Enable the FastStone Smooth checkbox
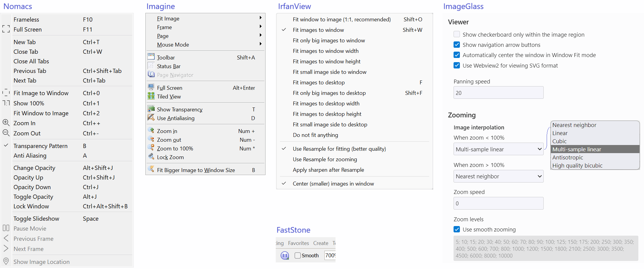This screenshot has width=644, height=269. coord(298,255)
